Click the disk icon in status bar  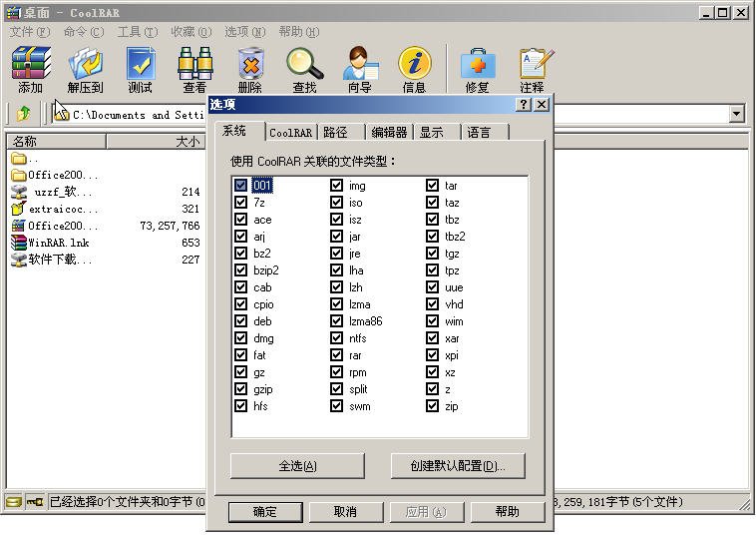click(x=14, y=502)
